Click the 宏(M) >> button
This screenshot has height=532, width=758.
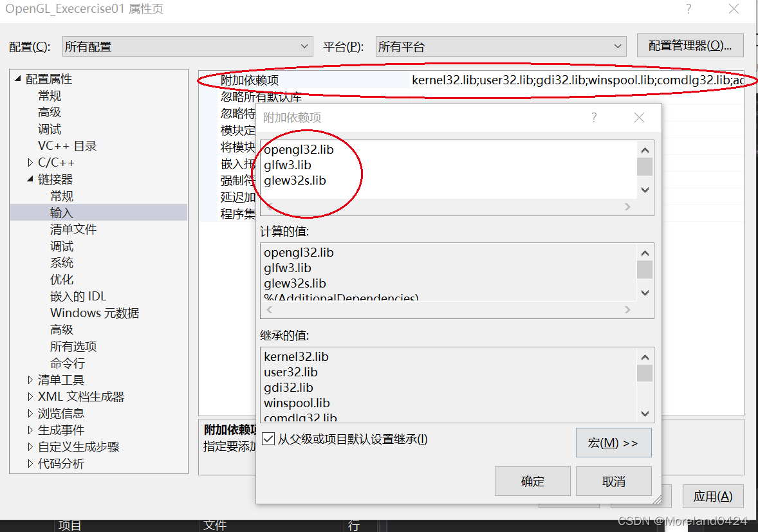click(x=613, y=443)
